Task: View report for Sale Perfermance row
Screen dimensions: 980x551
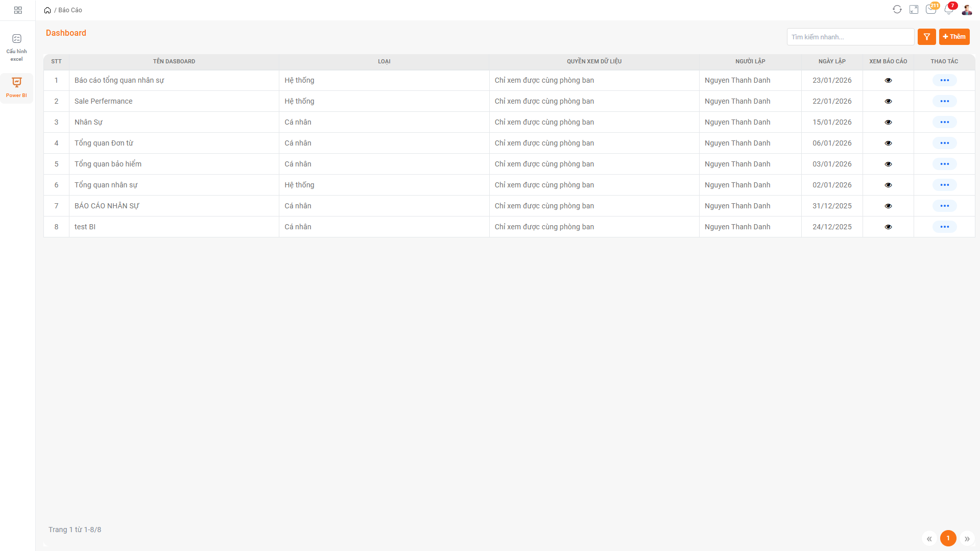Action: tap(888, 101)
